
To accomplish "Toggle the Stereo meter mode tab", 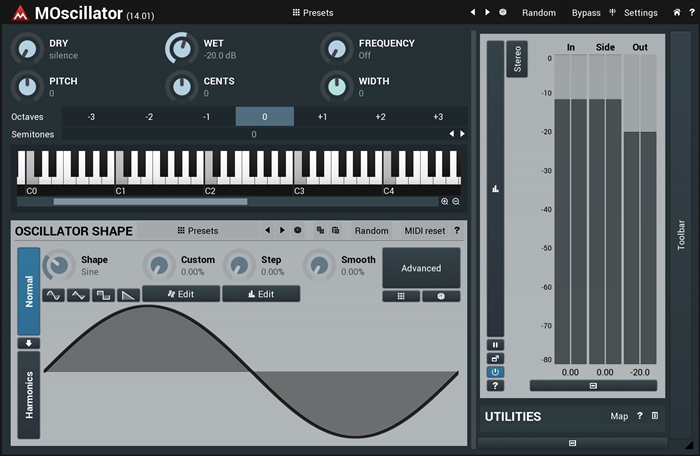I will coord(517,59).
